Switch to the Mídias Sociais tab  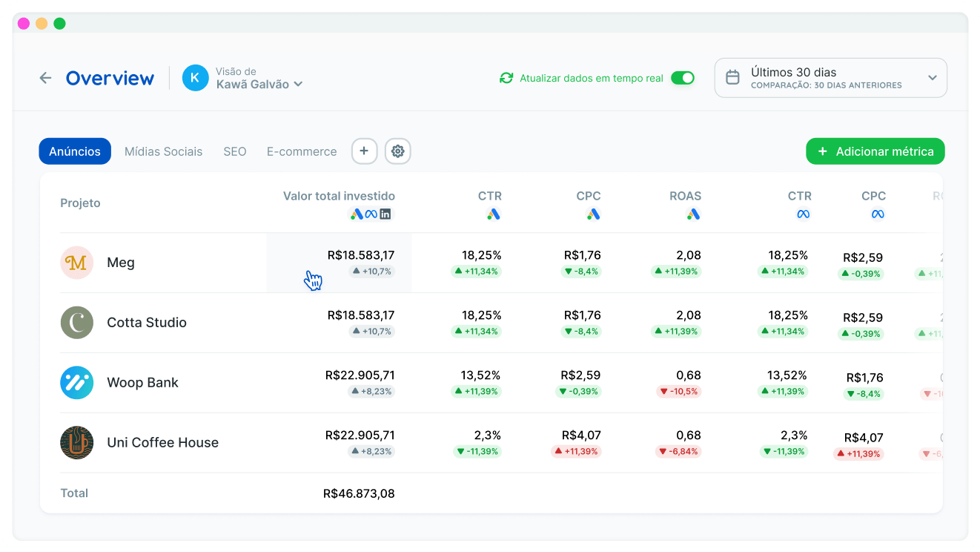tap(163, 151)
